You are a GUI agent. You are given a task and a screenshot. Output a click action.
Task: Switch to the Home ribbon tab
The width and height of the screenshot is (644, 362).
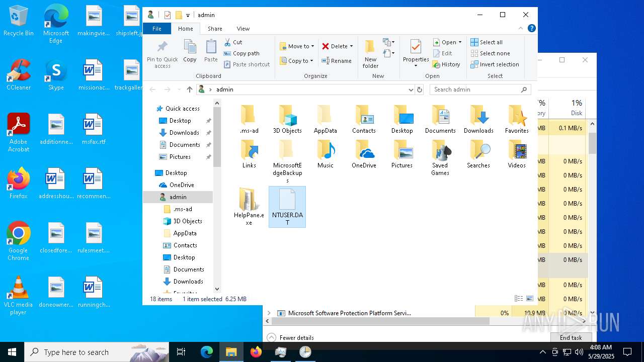point(186,29)
